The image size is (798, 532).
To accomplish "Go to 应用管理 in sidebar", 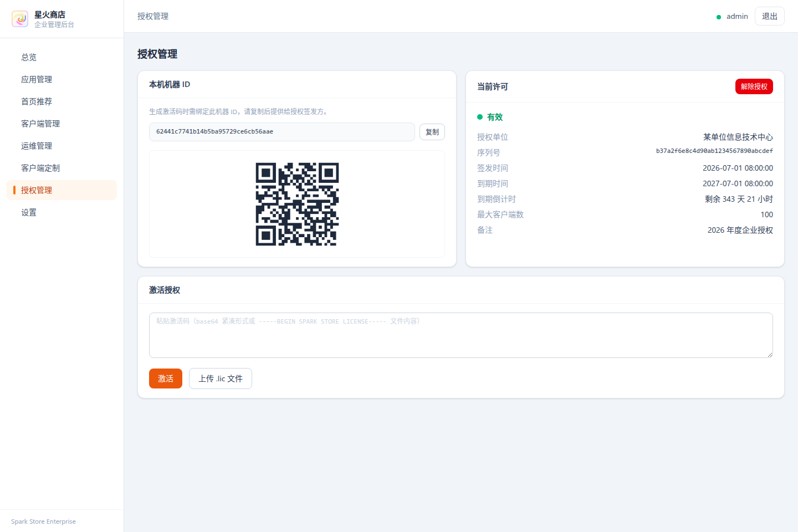I will click(x=62, y=79).
